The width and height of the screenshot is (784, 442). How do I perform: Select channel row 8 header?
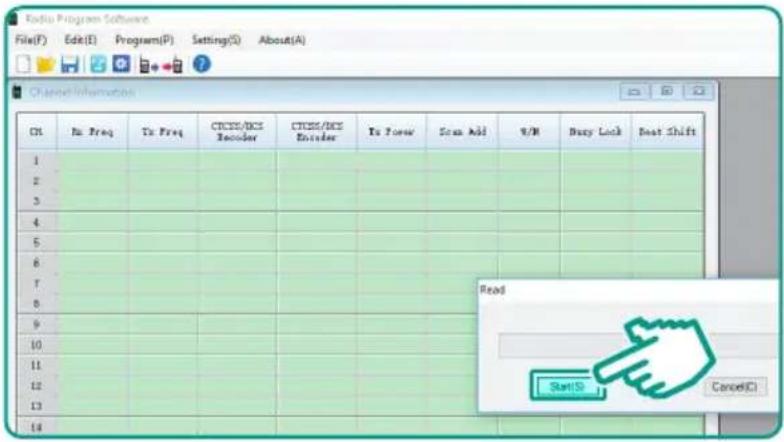tap(36, 304)
